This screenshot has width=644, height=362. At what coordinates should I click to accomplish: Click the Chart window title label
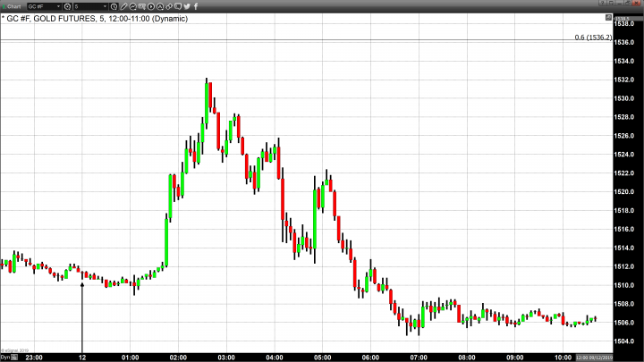[x=14, y=6]
